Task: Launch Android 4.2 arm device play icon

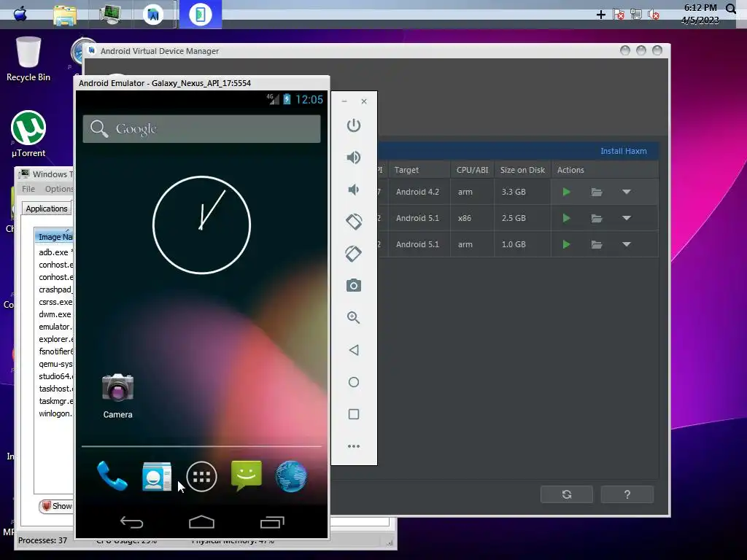Action: [566, 192]
